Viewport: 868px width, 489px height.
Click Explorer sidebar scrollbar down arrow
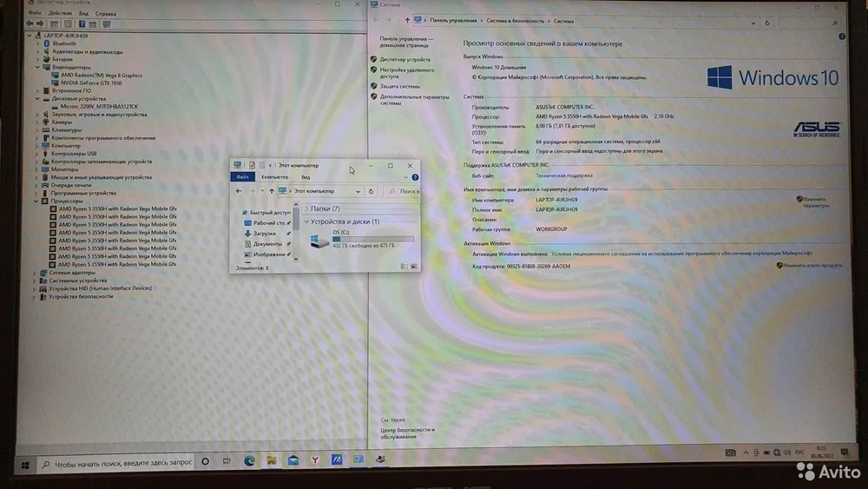coord(296,259)
